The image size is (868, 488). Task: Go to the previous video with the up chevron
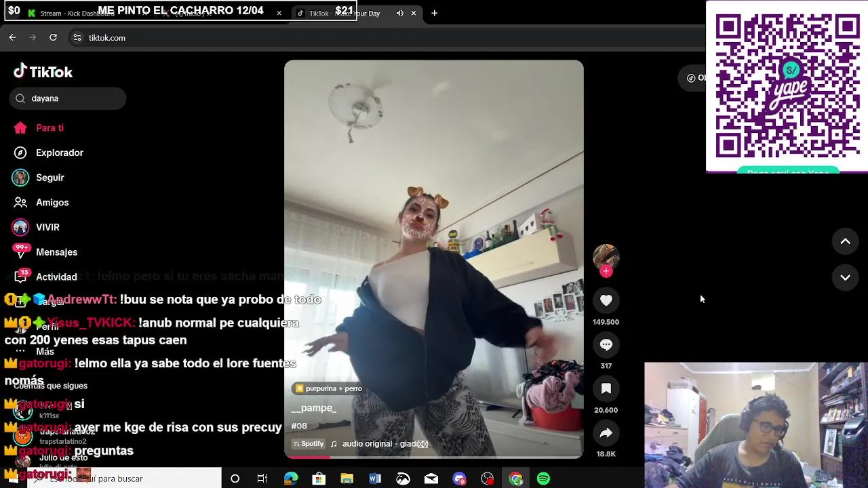pos(845,241)
